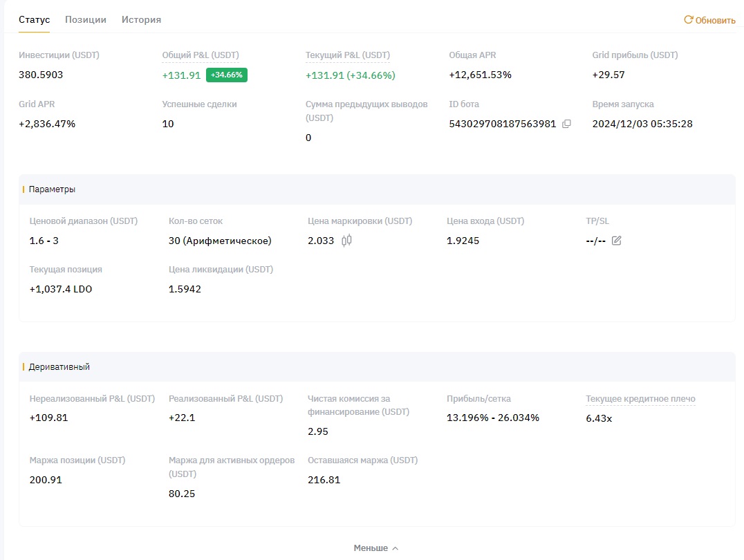Open the candlestick chart icon beside mark price
The height and width of the screenshot is (560, 744).
click(346, 241)
